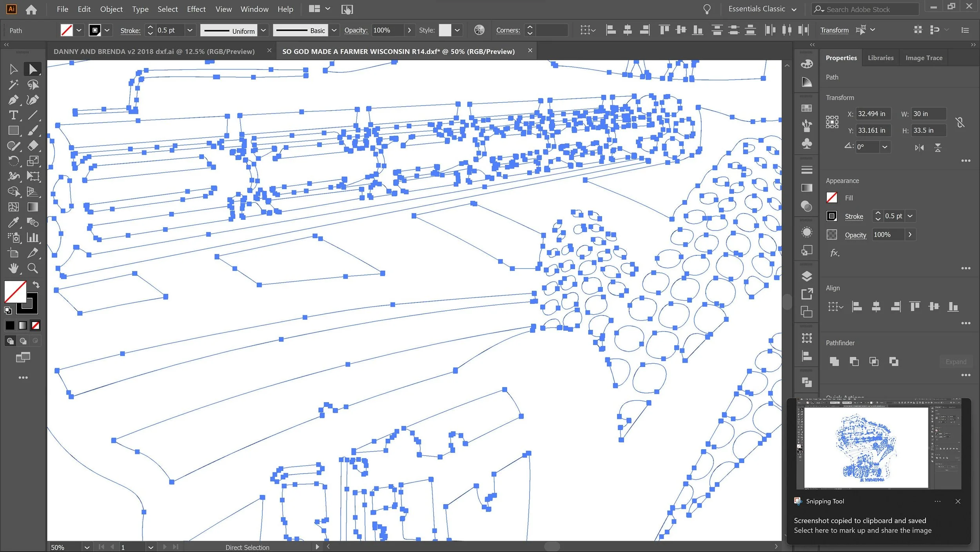
Task: Set the fill mode to None
Action: (36, 325)
